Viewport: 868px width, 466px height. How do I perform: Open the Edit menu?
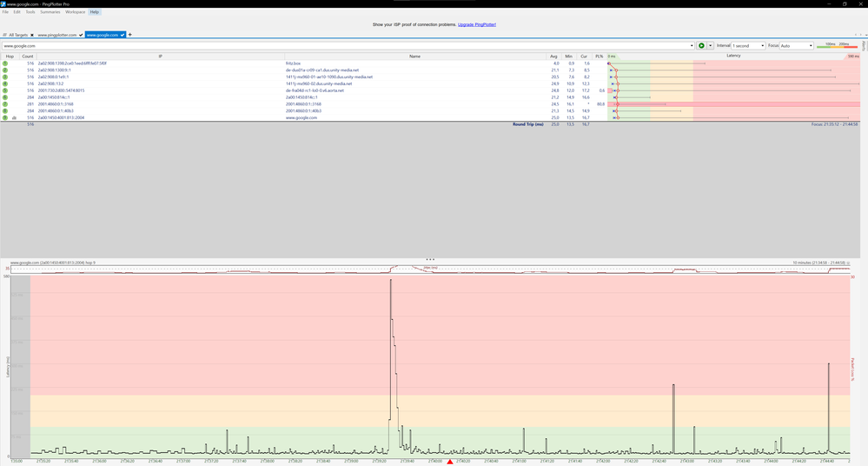(17, 11)
